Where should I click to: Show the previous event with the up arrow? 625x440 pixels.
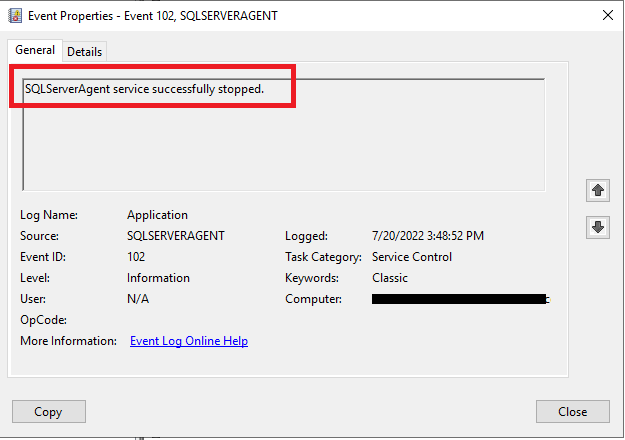597,191
